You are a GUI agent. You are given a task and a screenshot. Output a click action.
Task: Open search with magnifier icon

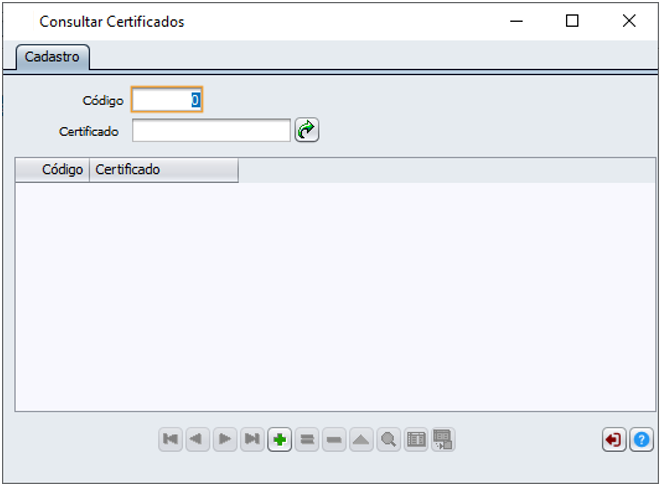coord(388,440)
